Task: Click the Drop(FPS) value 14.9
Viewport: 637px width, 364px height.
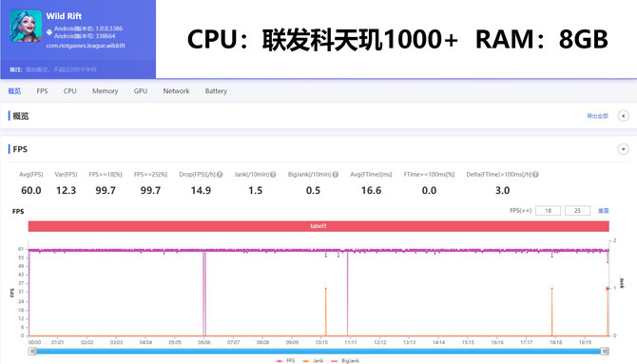Action: [201, 190]
